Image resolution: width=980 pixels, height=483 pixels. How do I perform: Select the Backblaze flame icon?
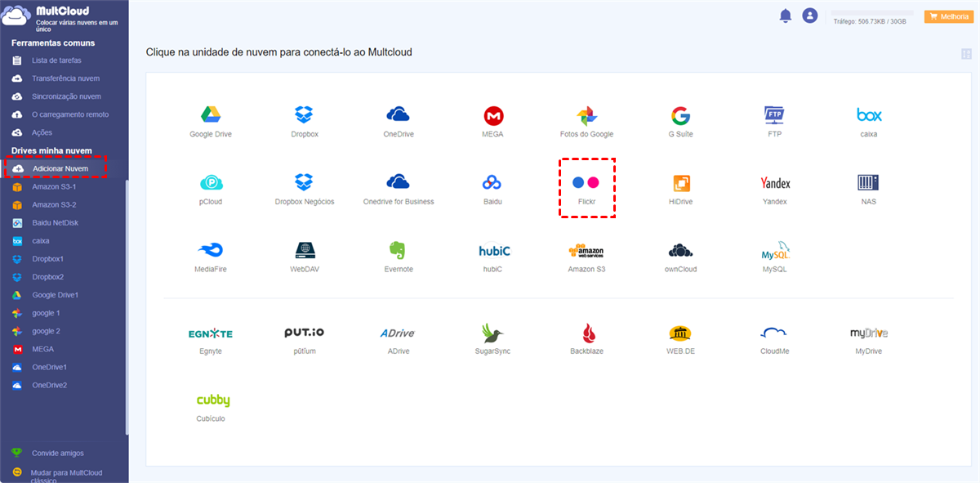click(x=586, y=333)
